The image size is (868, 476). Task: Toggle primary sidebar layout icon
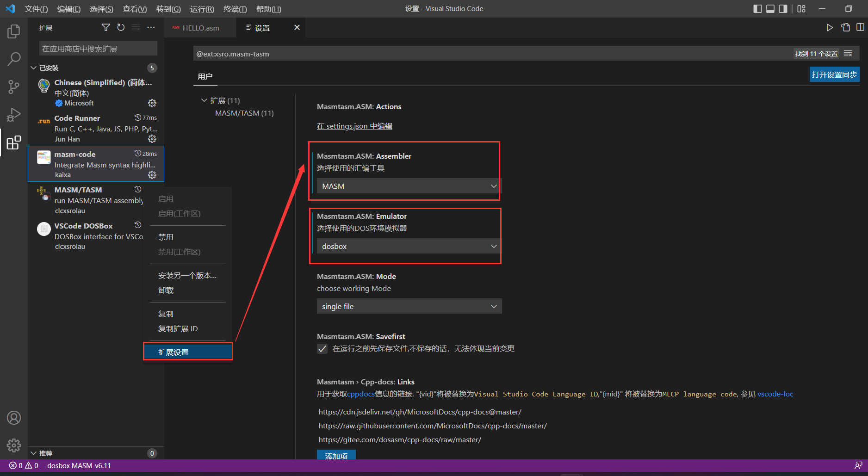[x=757, y=9]
